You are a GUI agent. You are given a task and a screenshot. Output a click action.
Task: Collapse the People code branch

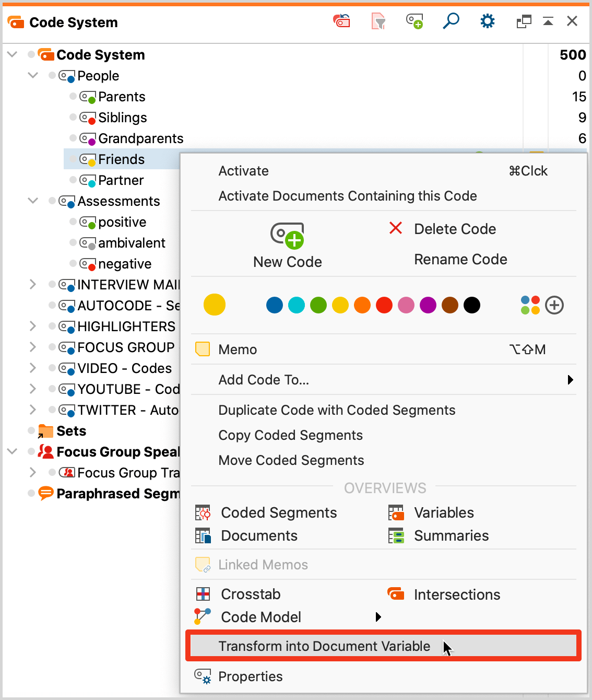click(33, 75)
